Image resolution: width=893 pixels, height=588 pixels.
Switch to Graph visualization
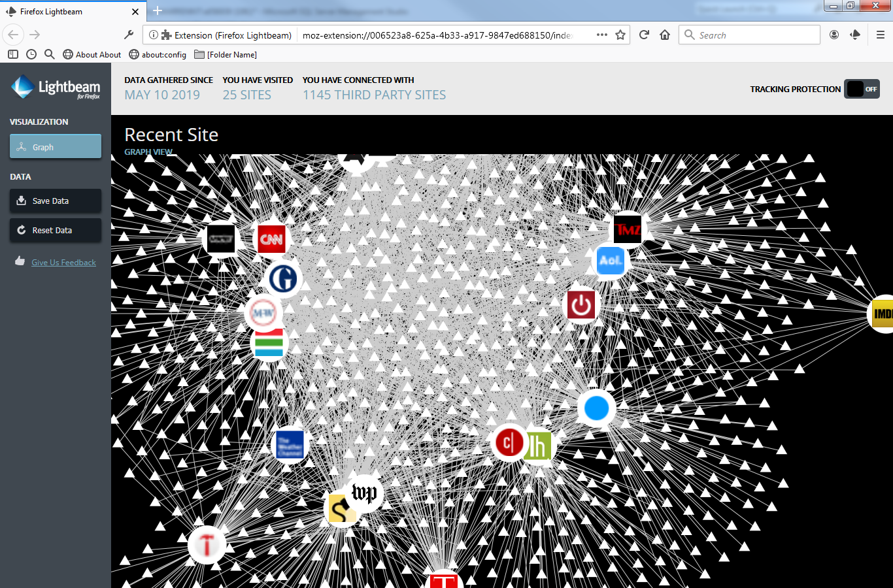click(56, 147)
